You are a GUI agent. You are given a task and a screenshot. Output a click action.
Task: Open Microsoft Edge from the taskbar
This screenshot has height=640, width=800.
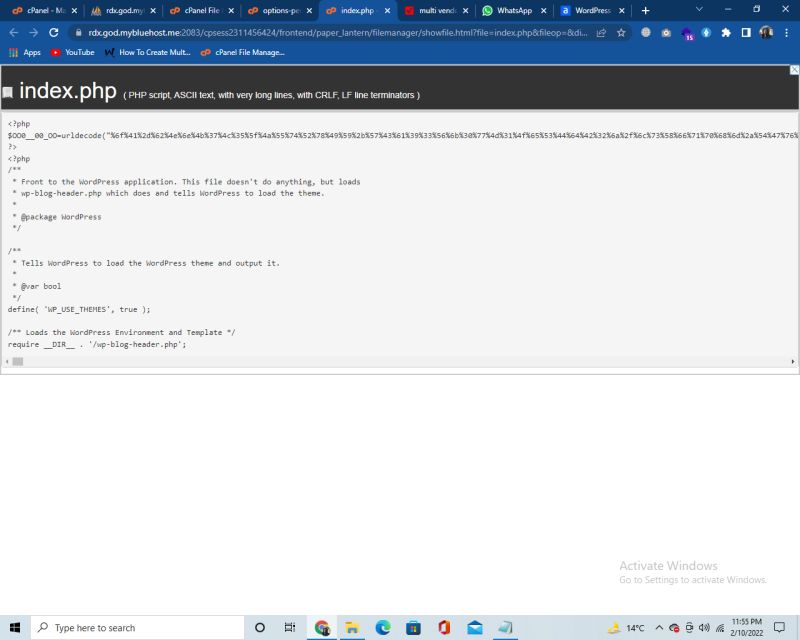point(382,627)
